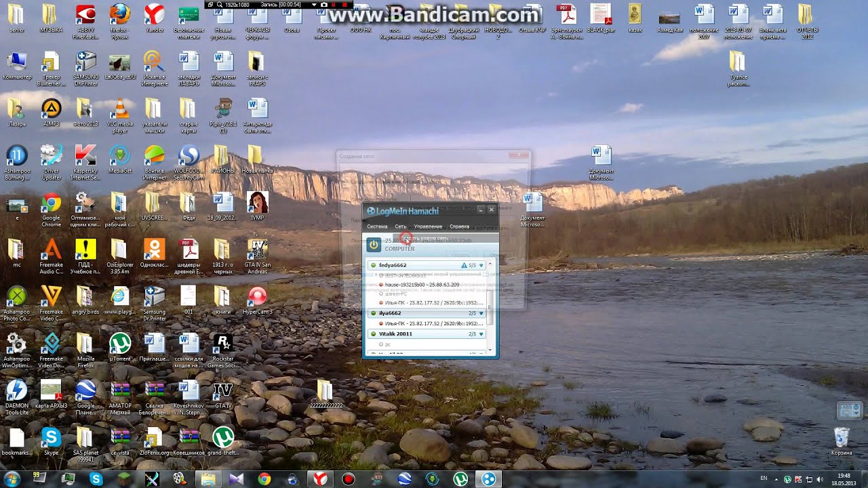
Task: Open Rockstar Games Social Club icon
Action: point(223,350)
